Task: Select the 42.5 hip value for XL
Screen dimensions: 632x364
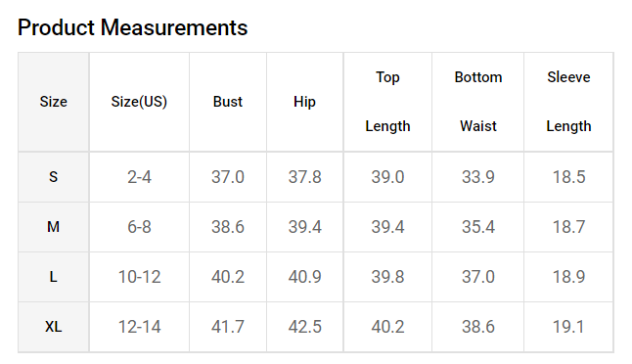Action: [x=304, y=327]
